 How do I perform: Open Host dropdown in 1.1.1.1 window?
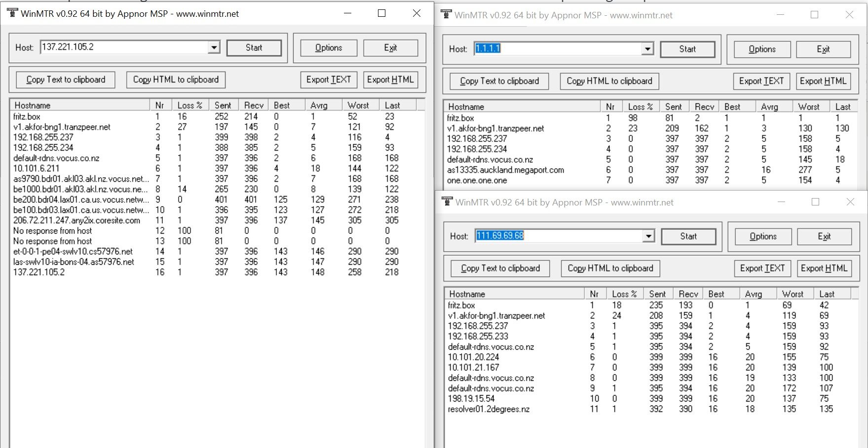[x=647, y=49]
